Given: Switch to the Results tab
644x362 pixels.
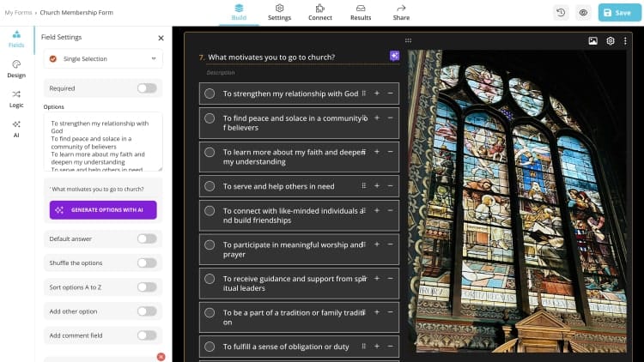Looking at the screenshot, I should point(361,12).
